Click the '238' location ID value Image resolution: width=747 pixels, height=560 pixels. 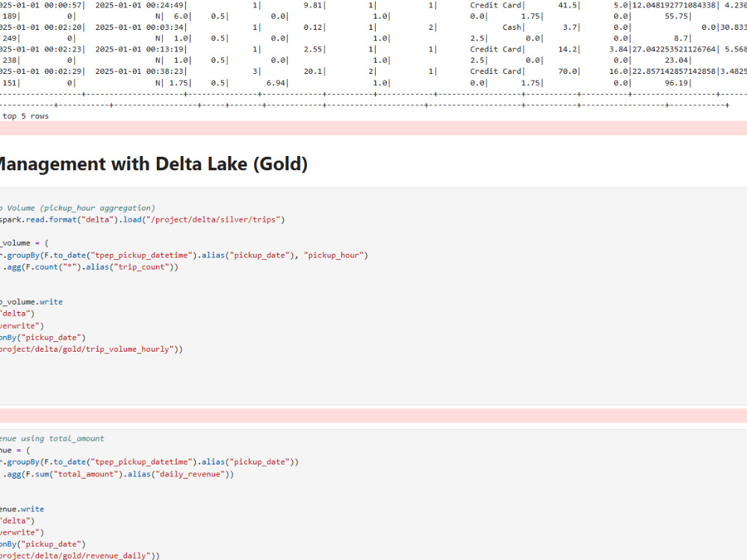pyautogui.click(x=10, y=60)
